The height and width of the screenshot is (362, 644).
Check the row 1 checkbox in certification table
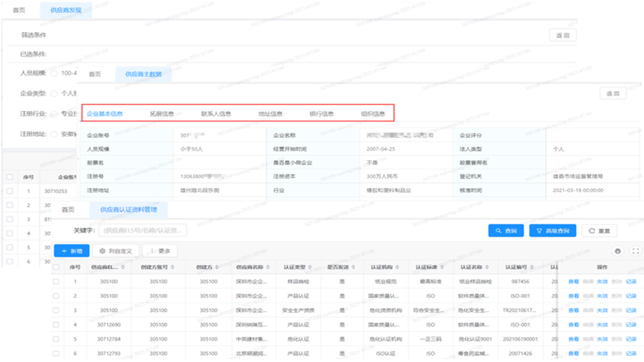point(56,282)
